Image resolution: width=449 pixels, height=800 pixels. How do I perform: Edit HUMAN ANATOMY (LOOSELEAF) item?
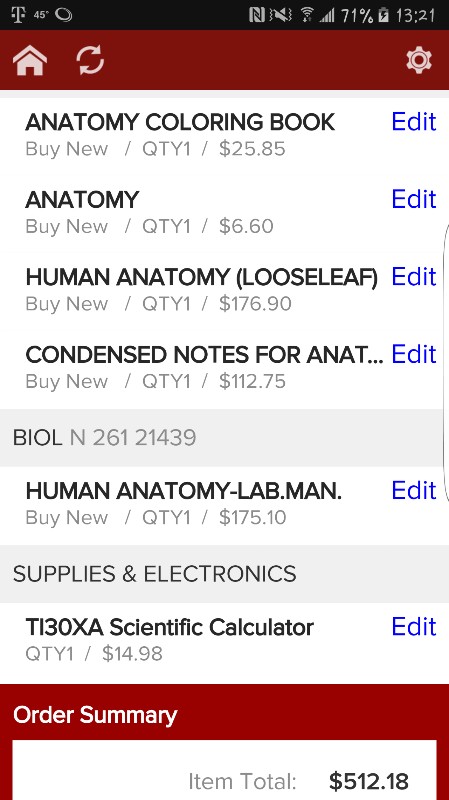coord(414,277)
